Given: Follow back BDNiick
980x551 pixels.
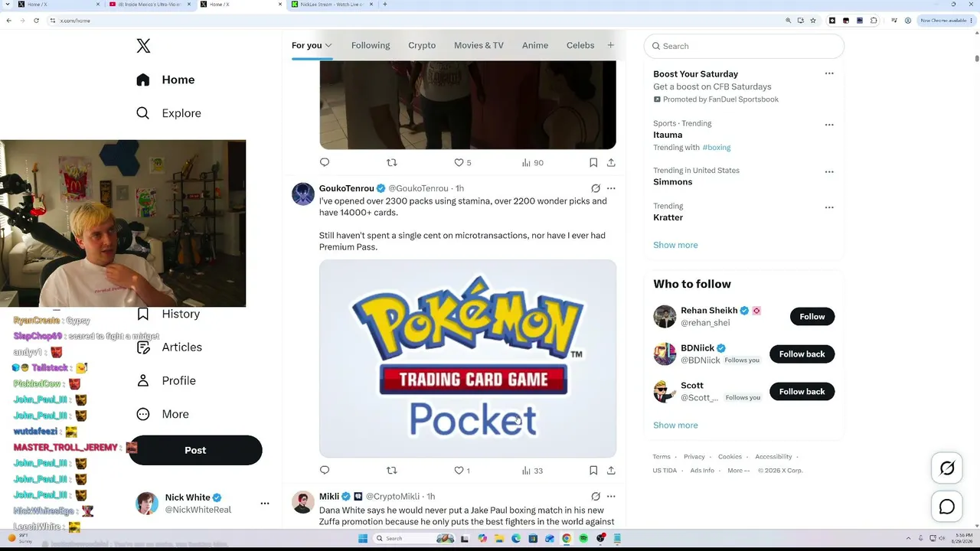Looking at the screenshot, I should pyautogui.click(x=802, y=354).
